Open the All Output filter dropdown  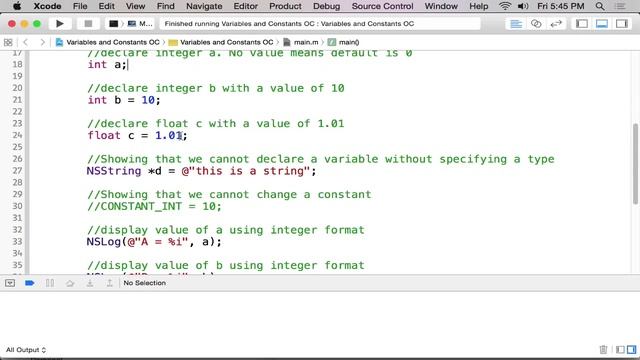26,350
